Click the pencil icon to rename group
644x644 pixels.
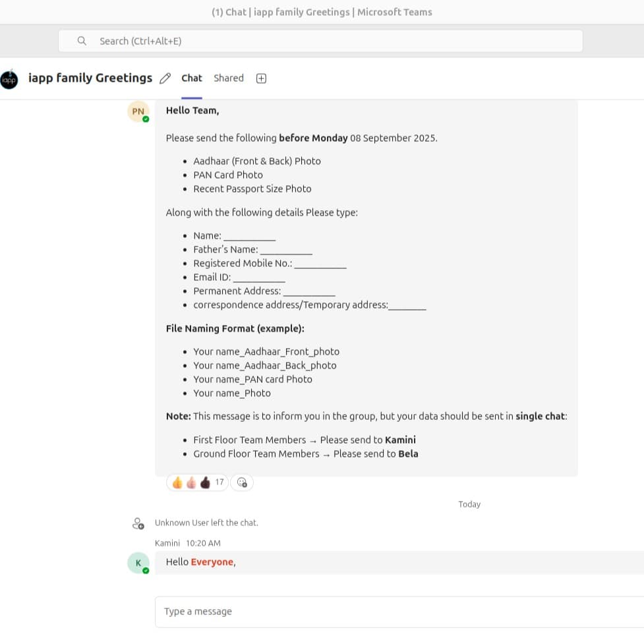coord(165,78)
